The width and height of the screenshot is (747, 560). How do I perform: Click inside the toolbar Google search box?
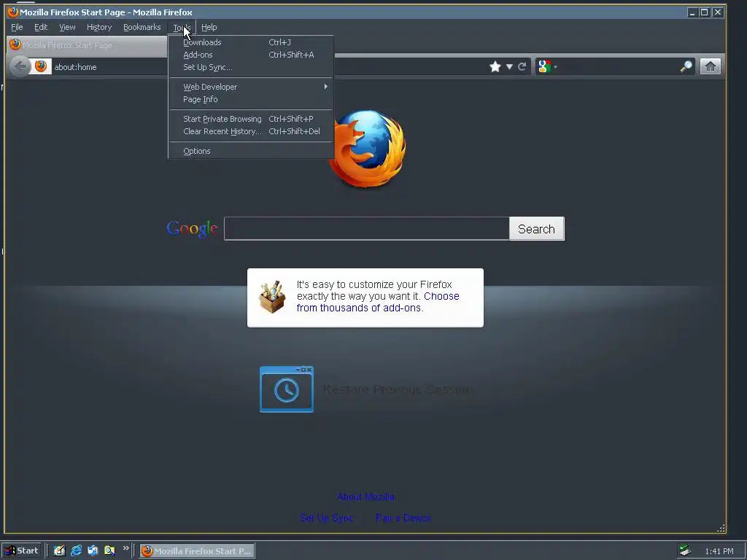(x=619, y=66)
